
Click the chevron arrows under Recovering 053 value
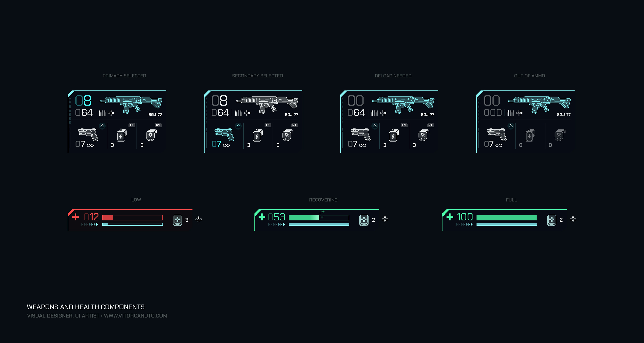point(276,224)
